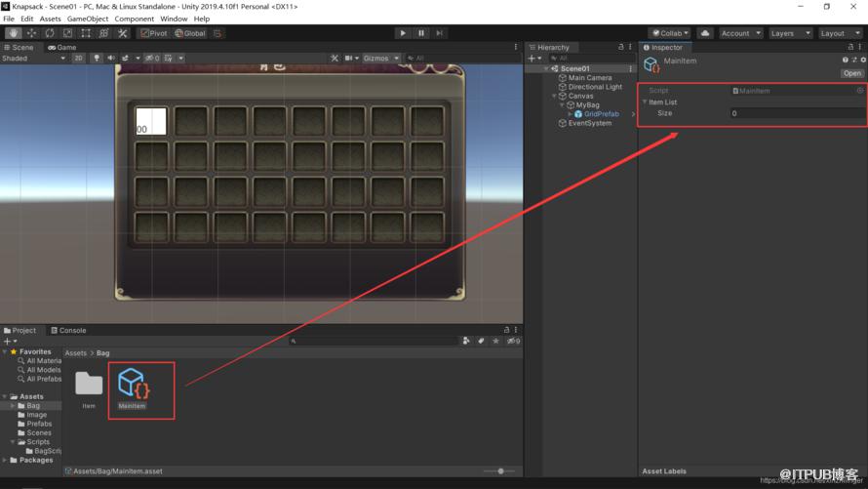
Task: Open Inspector settings gear
Action: [863, 60]
